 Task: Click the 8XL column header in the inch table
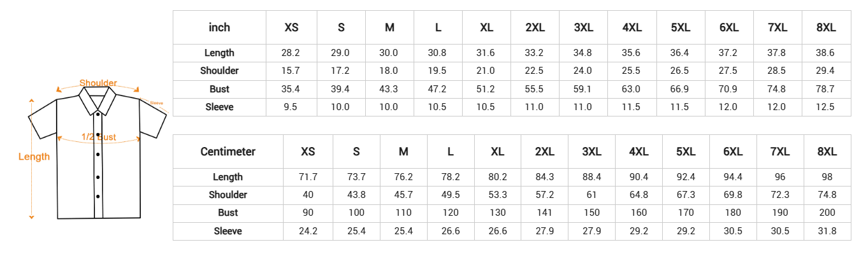[x=826, y=27]
